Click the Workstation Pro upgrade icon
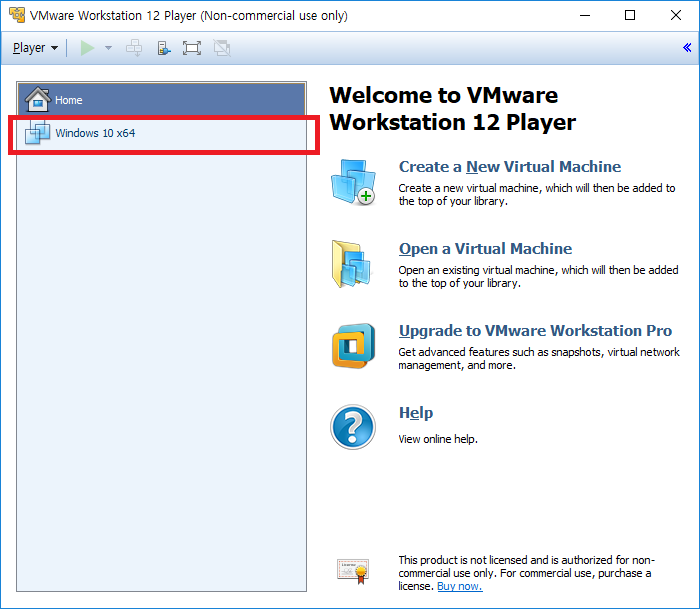The image size is (700, 609). (x=353, y=346)
